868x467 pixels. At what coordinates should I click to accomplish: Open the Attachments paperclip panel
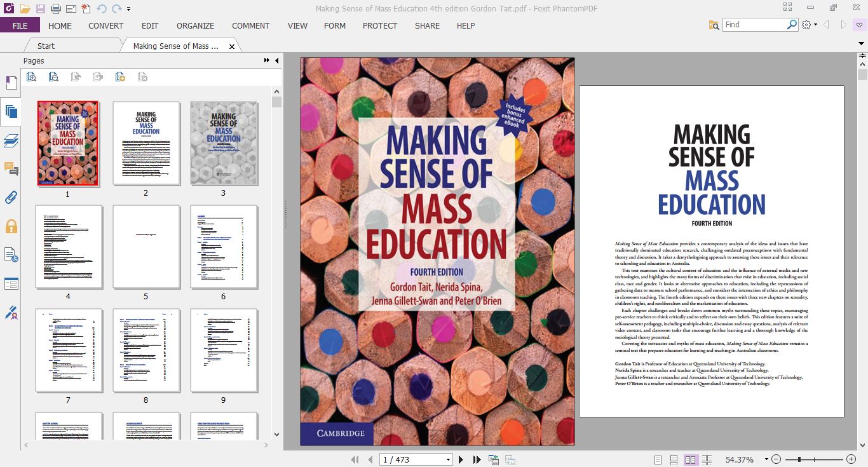coord(11,197)
